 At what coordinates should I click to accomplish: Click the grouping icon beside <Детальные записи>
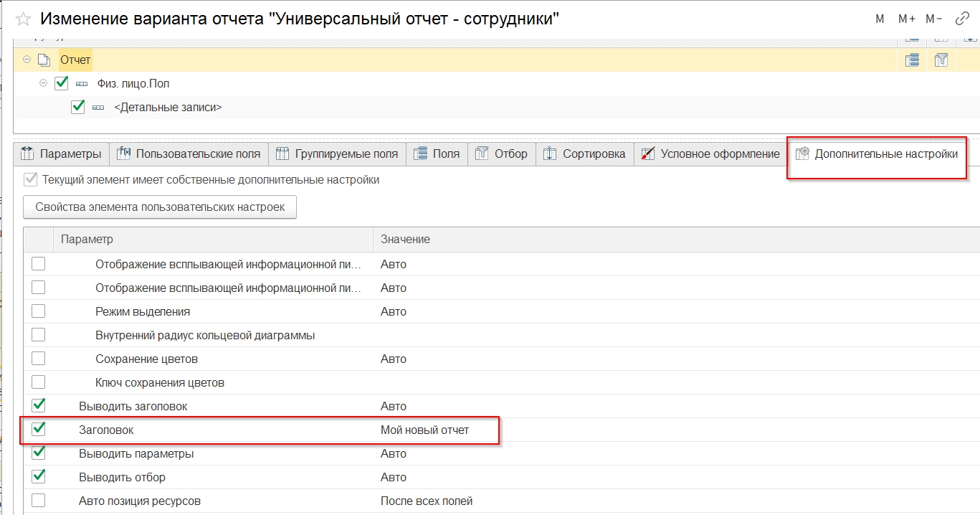coord(98,108)
